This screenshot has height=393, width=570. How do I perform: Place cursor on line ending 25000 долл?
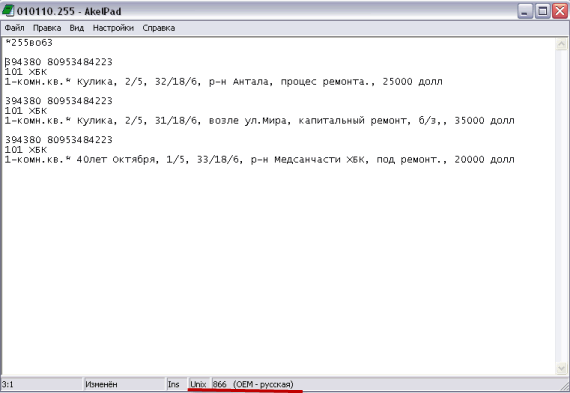[223, 81]
